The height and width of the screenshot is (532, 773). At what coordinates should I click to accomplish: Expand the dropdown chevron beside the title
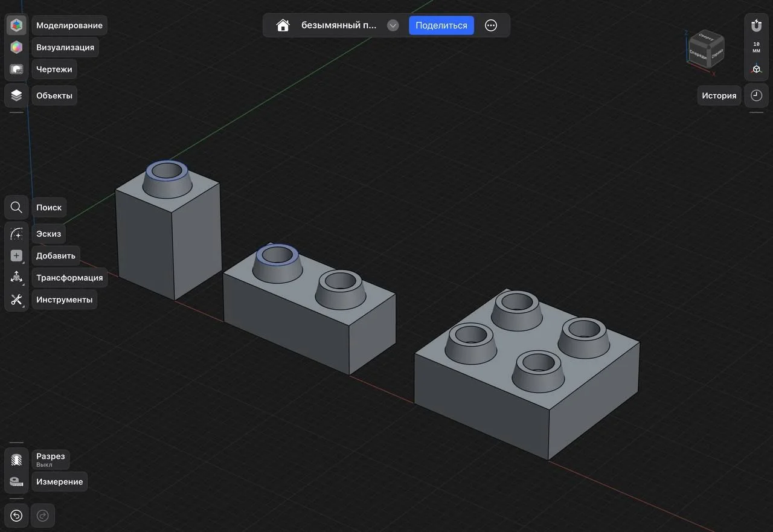[393, 25]
